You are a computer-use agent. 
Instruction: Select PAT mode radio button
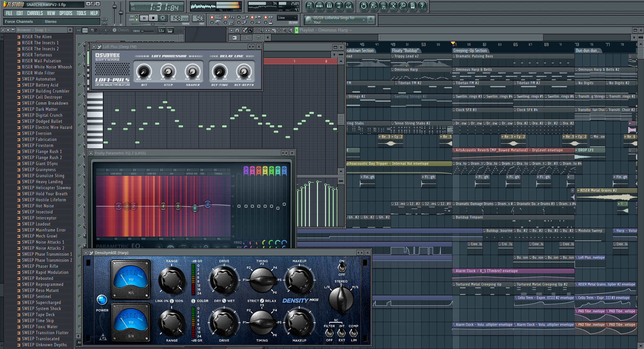pos(137,16)
